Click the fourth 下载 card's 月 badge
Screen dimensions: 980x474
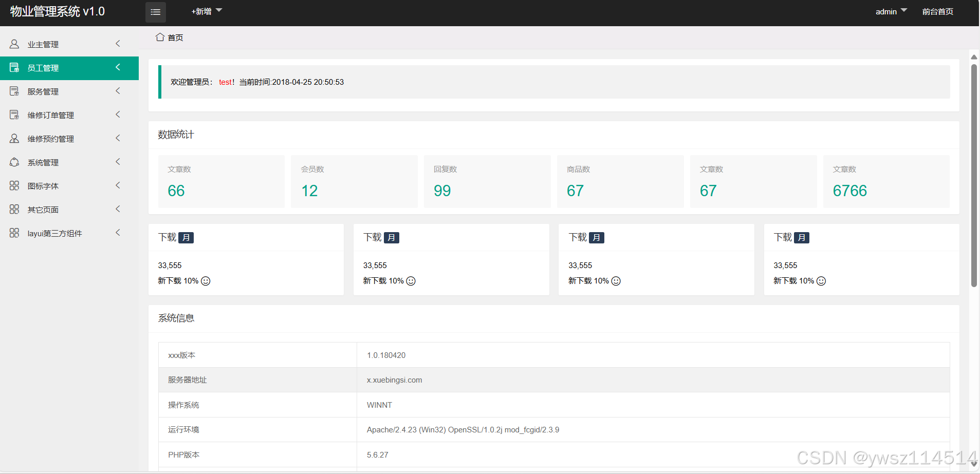point(802,238)
